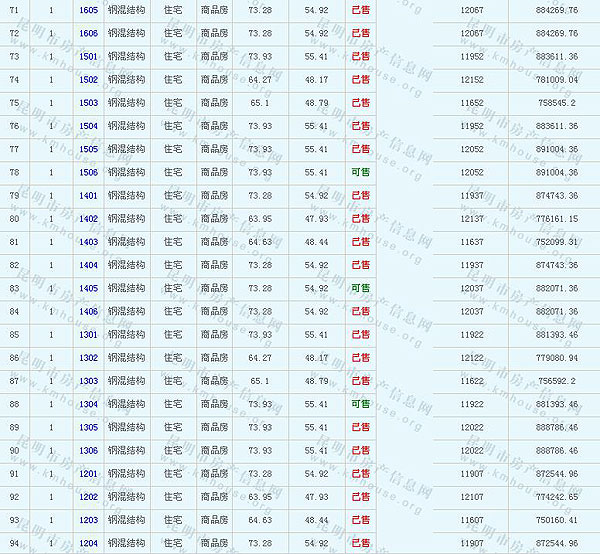Viewport: 600px width, 554px height.
Task: Open unit 1401 link
Action: [x=88, y=195]
